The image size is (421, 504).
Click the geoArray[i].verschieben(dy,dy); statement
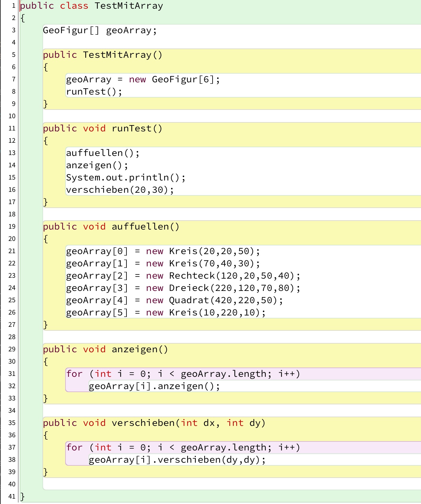(177, 460)
